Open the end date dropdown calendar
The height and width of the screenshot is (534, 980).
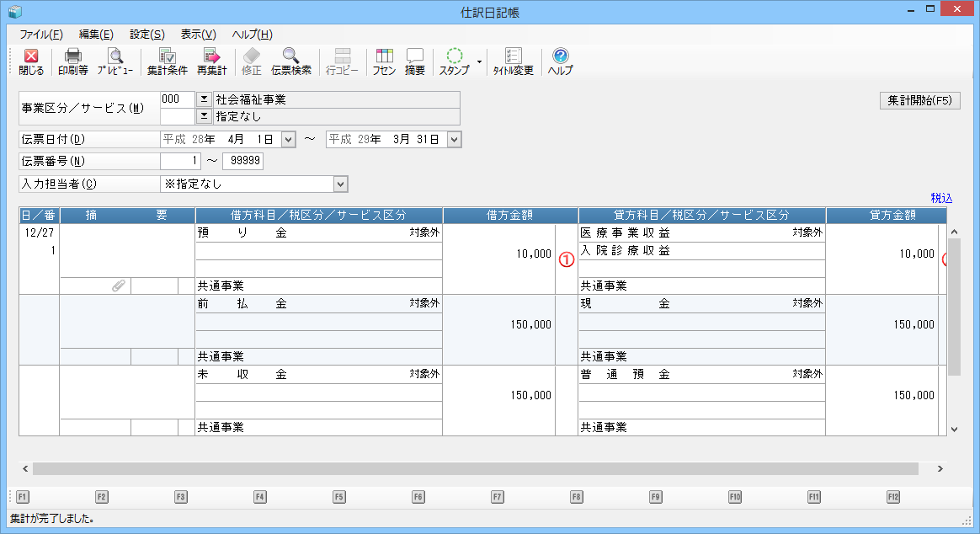click(x=455, y=139)
